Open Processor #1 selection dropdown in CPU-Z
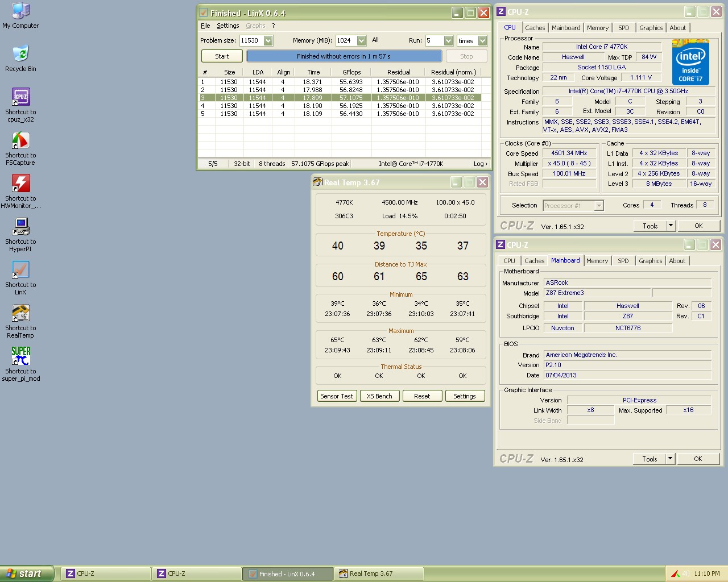This screenshot has width=728, height=582. pyautogui.click(x=599, y=206)
